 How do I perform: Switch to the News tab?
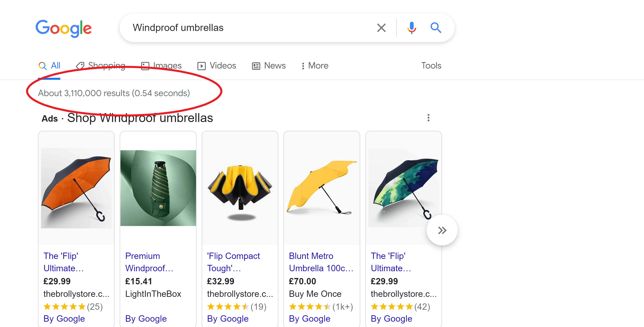click(x=268, y=66)
